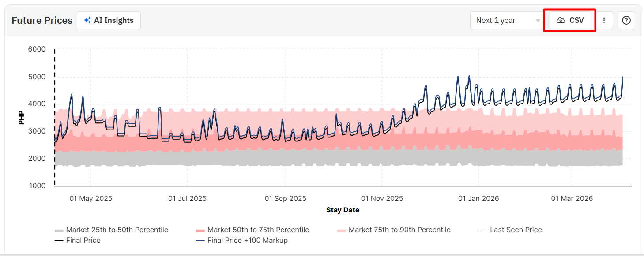Hide the Last Seen Price legend series
Viewport: 644px width, 256px height.
coord(515,230)
